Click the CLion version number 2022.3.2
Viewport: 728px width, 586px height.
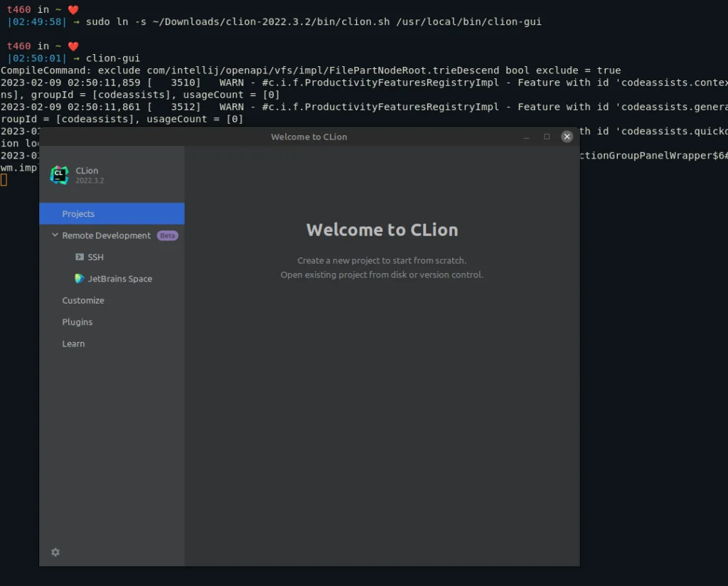pos(90,181)
